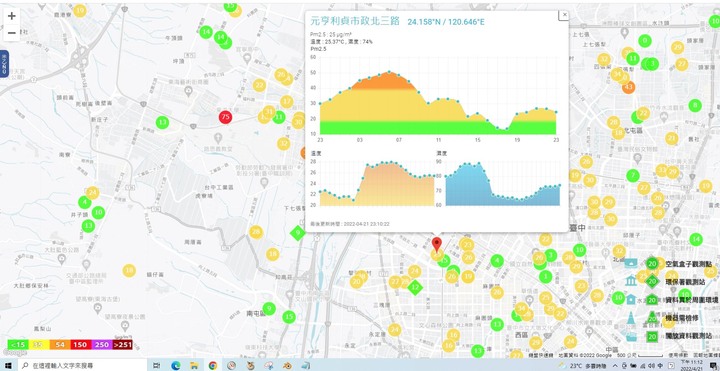Viewport: 720px width, 371px height.
Task: Click the EPA station legend building icon
Action: pyautogui.click(x=631, y=281)
